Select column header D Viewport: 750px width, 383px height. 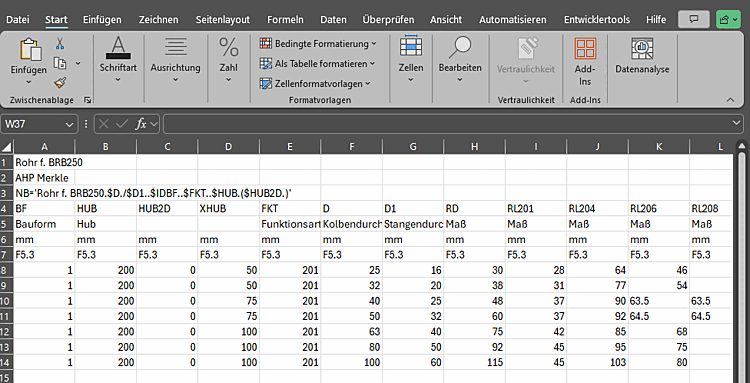pos(228,147)
